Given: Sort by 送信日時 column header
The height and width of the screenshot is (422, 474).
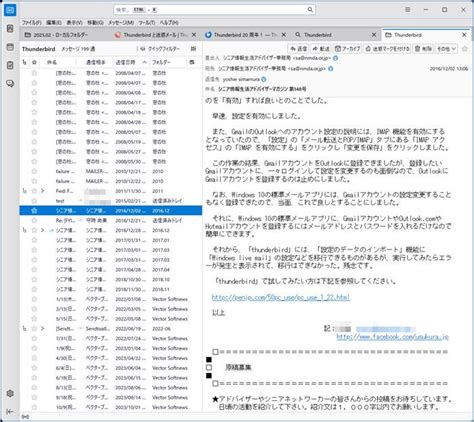Looking at the screenshot, I should click(x=130, y=62).
